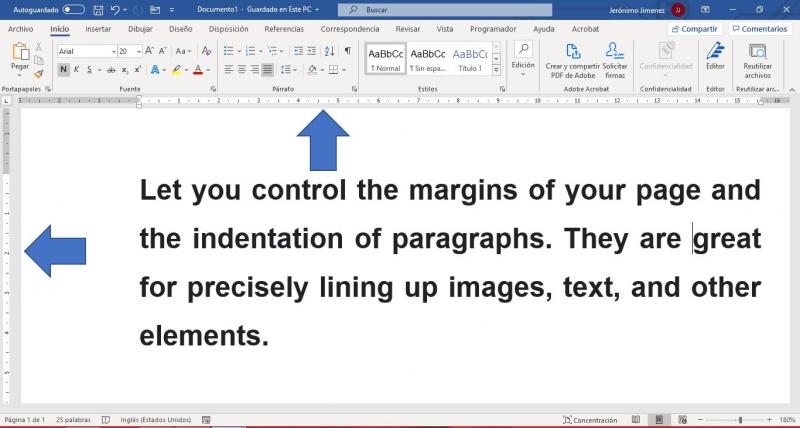The image size is (800, 428).
Task: Click the Compartir button
Action: pyautogui.click(x=694, y=29)
